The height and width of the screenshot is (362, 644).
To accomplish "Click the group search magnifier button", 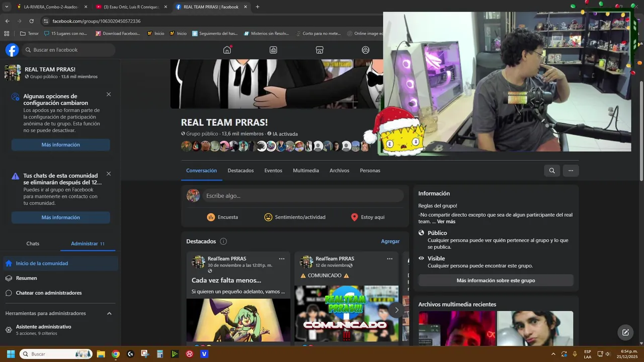I will (552, 170).
